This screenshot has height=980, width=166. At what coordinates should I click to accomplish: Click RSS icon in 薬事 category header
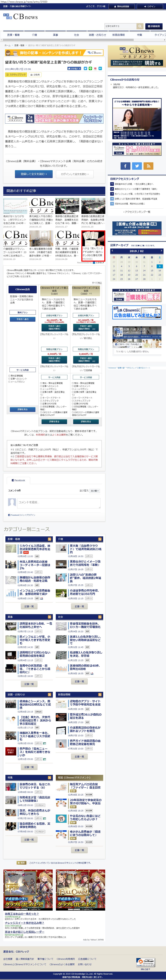point(49,617)
